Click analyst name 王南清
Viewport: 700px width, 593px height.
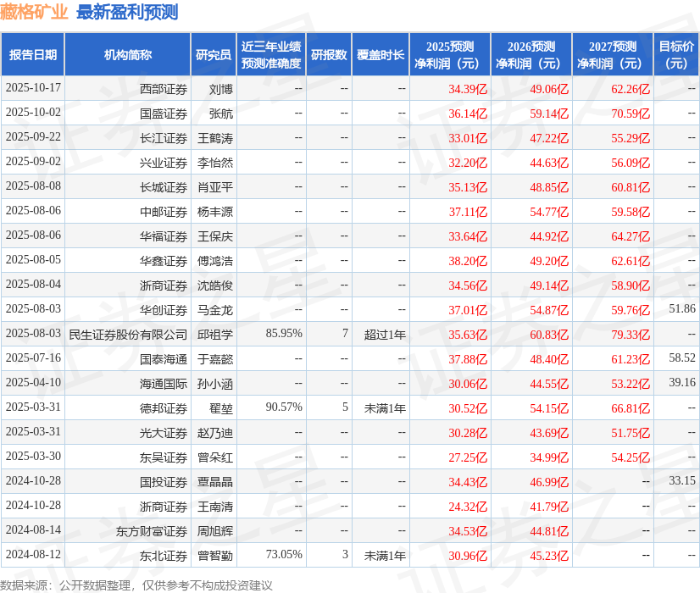pyautogui.click(x=215, y=507)
